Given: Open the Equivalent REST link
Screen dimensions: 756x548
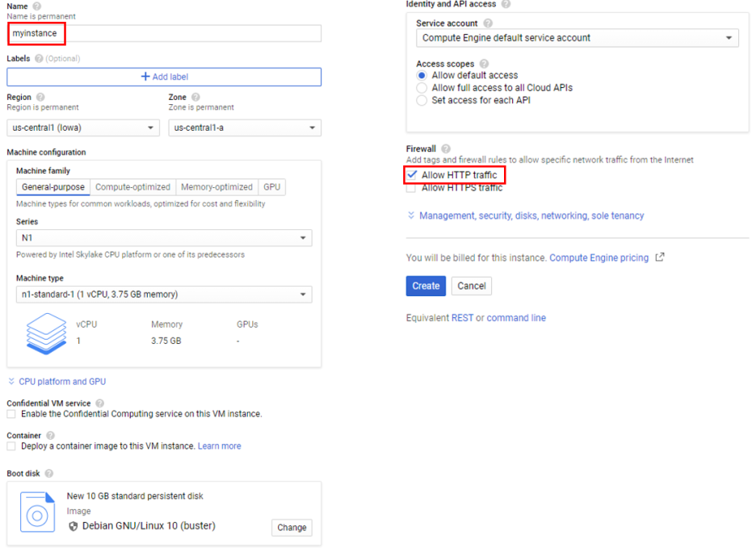Looking at the screenshot, I should (462, 318).
